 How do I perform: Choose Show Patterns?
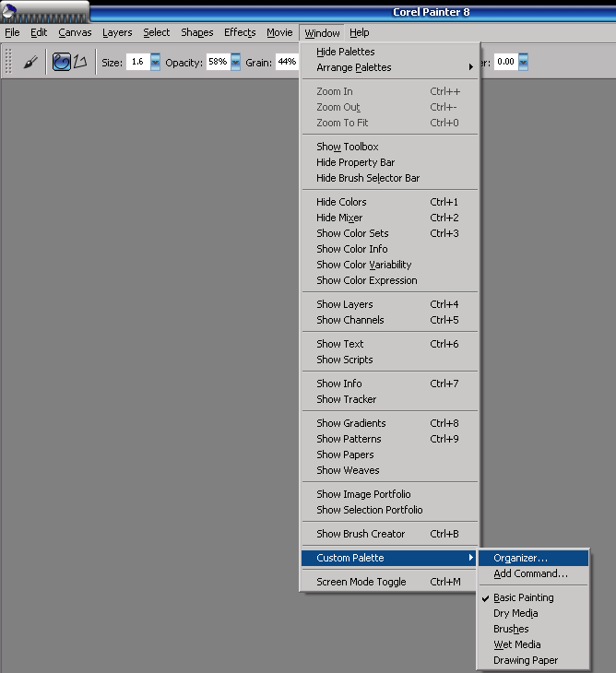pos(390,439)
